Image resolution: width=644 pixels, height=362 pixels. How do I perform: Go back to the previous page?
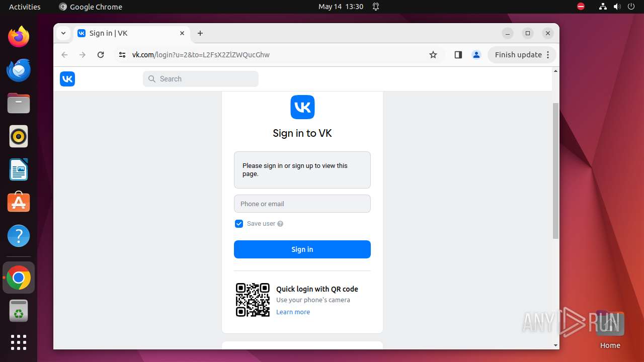(x=64, y=55)
